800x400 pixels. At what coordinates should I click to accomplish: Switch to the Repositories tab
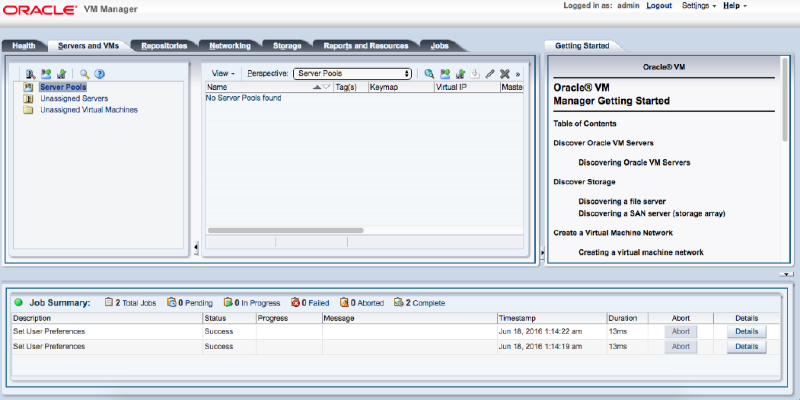click(164, 45)
